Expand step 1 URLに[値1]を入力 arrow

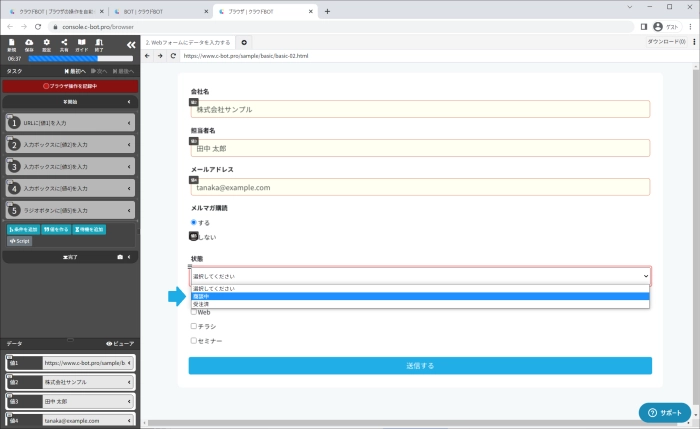130,123
